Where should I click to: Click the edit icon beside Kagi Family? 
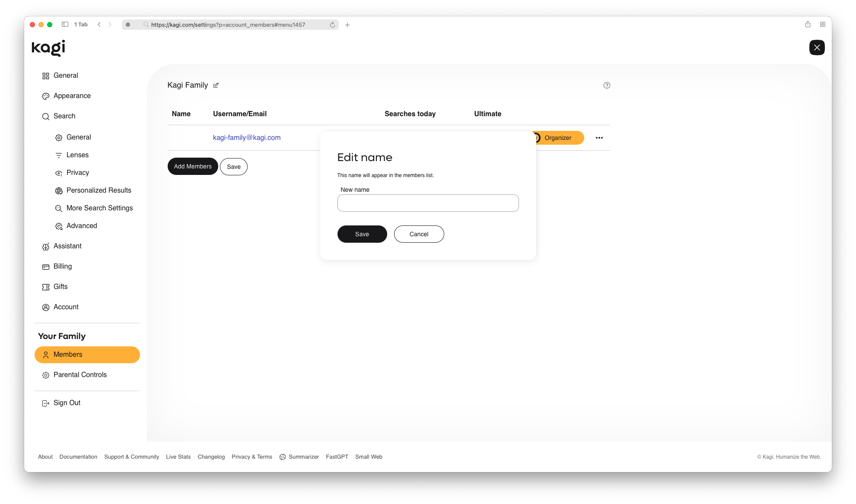(x=216, y=86)
